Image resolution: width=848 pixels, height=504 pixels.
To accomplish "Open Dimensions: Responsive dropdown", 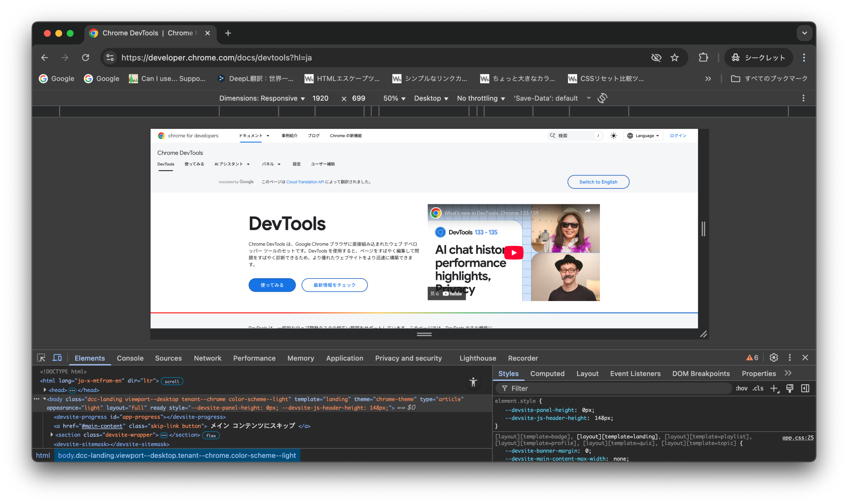I will click(x=262, y=98).
